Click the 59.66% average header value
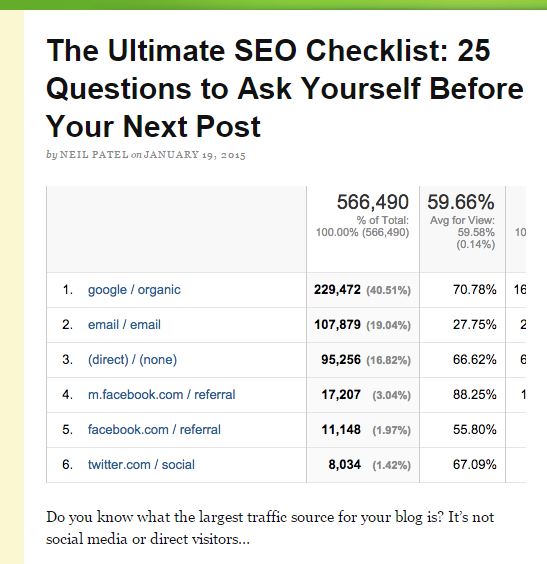Screen dimensions: 547x564 tap(461, 202)
